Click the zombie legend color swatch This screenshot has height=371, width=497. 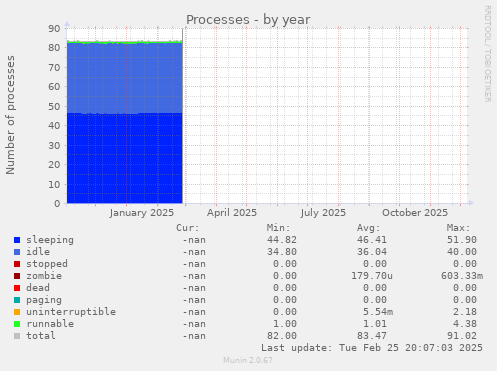coord(17,276)
